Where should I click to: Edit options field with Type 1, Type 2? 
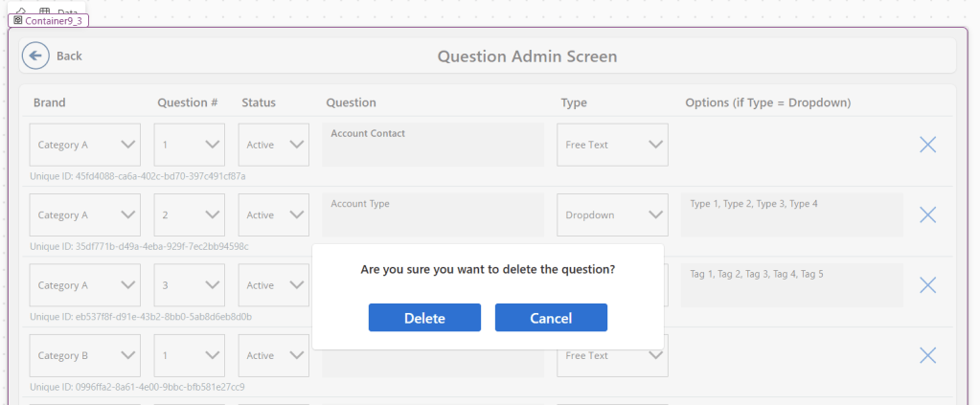[791, 215]
